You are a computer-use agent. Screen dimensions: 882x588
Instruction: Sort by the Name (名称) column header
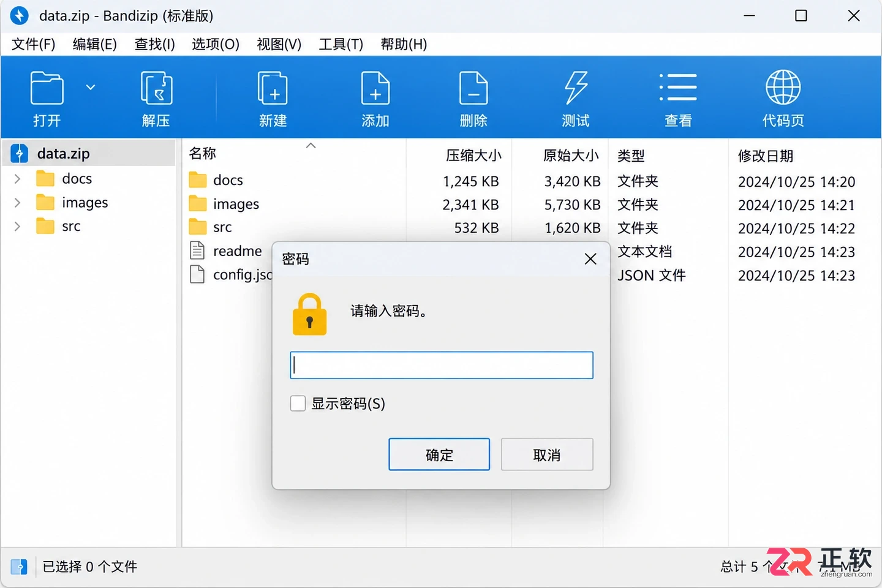pos(203,154)
